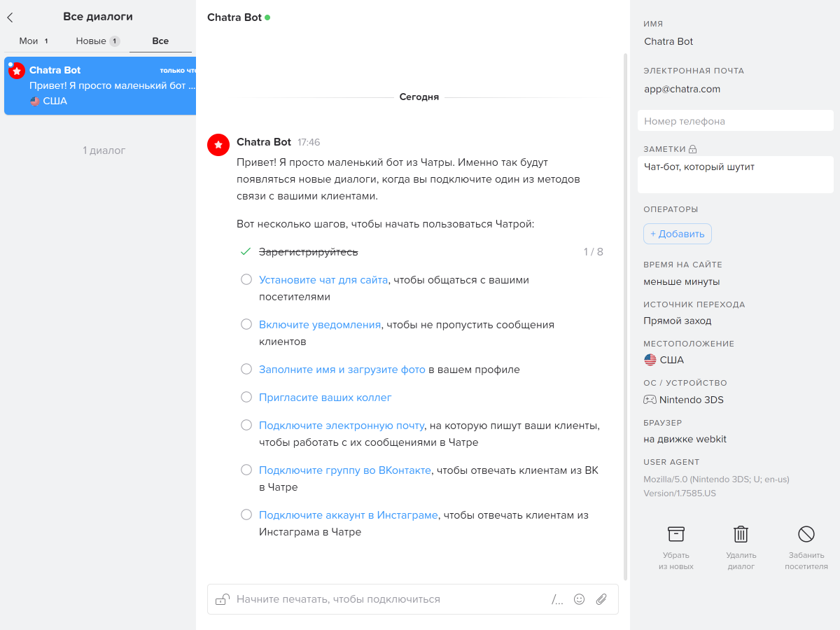Open the emoji picker smiley
The width and height of the screenshot is (840, 630).
click(579, 599)
